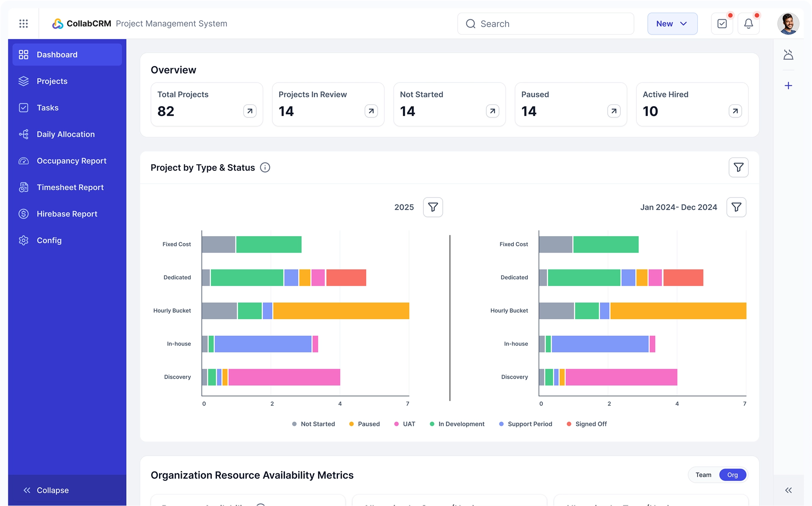Click the notifications bell icon
The width and height of the screenshot is (812, 506).
[x=748, y=24]
